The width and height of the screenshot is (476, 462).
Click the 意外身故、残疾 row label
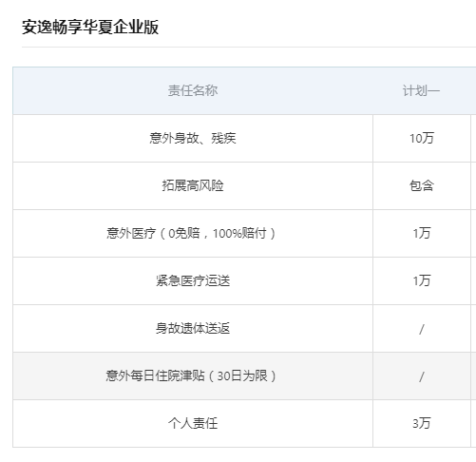click(193, 138)
